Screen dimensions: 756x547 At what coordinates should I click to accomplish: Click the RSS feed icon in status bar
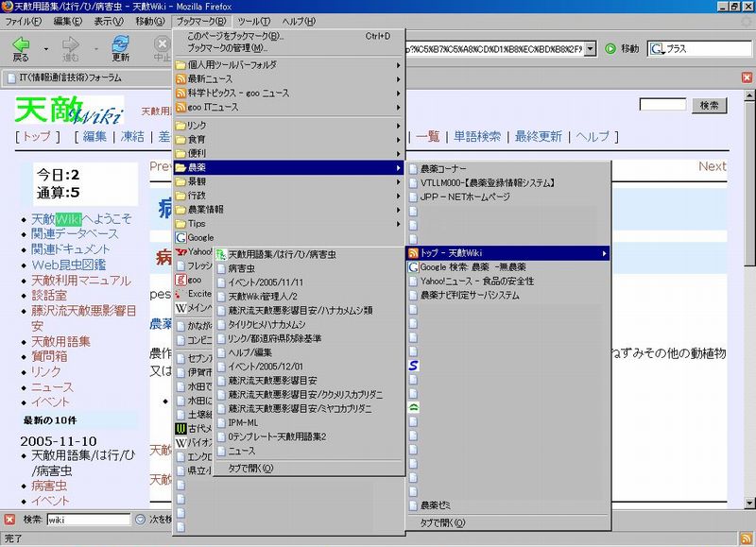746,538
